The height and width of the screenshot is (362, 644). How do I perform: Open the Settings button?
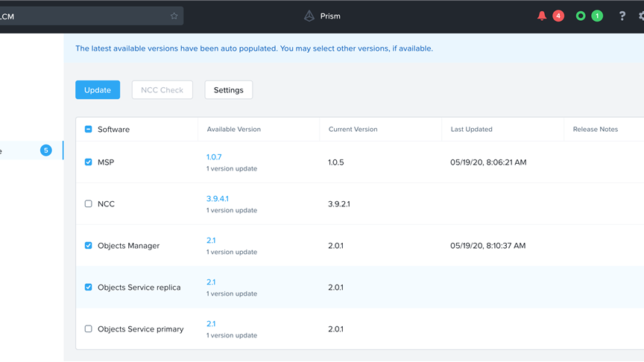(x=228, y=90)
